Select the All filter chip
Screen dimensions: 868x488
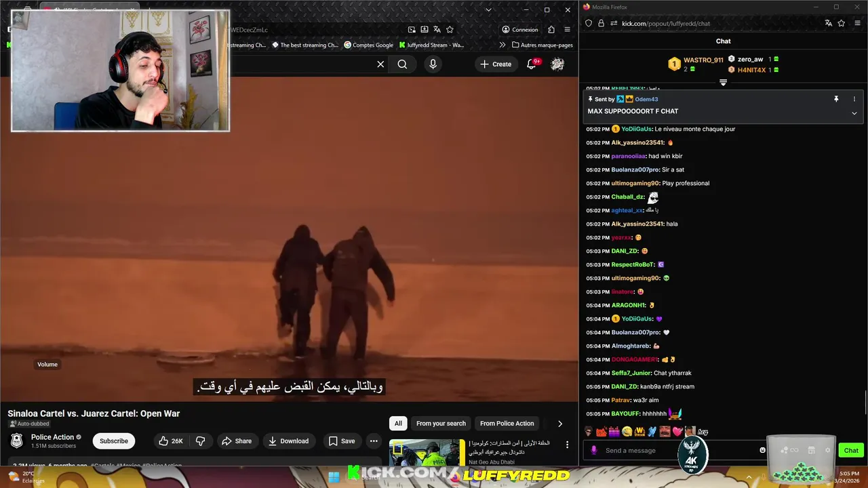pyautogui.click(x=398, y=424)
